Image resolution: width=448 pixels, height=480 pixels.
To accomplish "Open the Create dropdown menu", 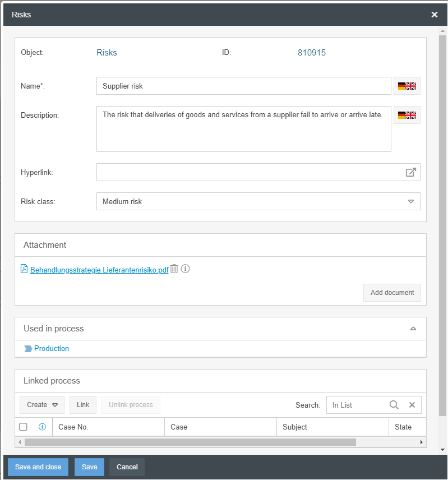I will coord(42,405).
